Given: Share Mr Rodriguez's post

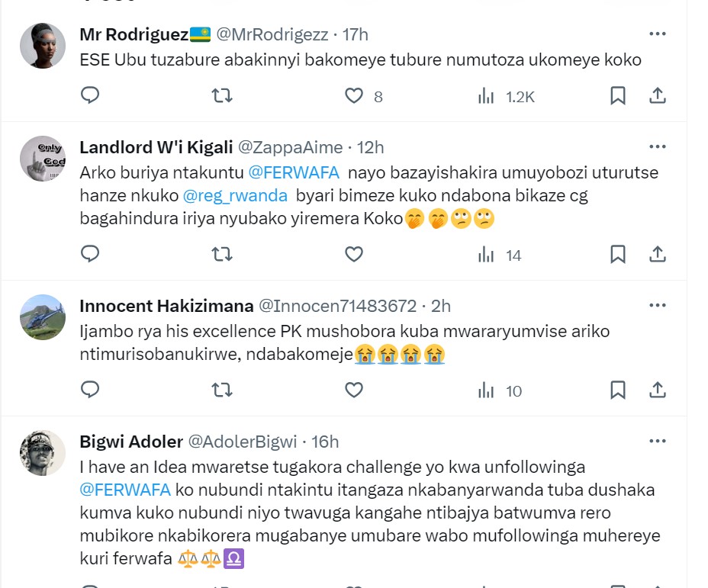Looking at the screenshot, I should [x=657, y=95].
